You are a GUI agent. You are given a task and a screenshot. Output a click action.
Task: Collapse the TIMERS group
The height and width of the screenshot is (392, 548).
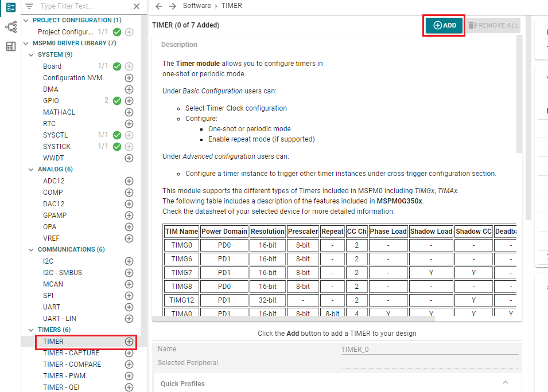pyautogui.click(x=31, y=330)
